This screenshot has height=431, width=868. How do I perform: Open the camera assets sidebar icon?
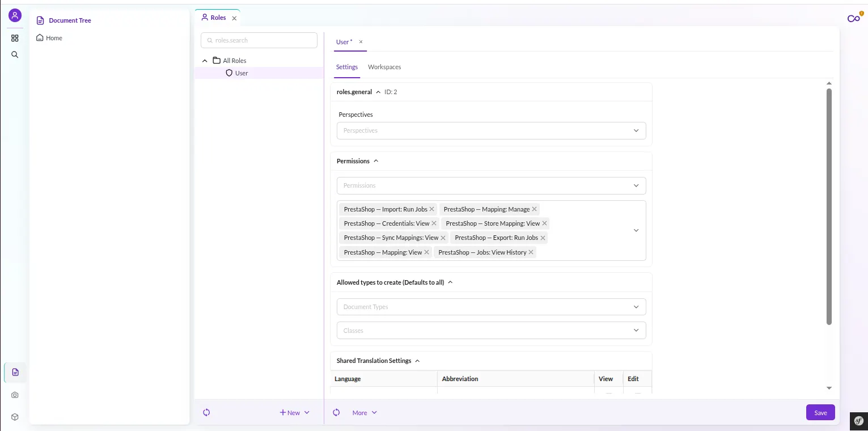15,395
